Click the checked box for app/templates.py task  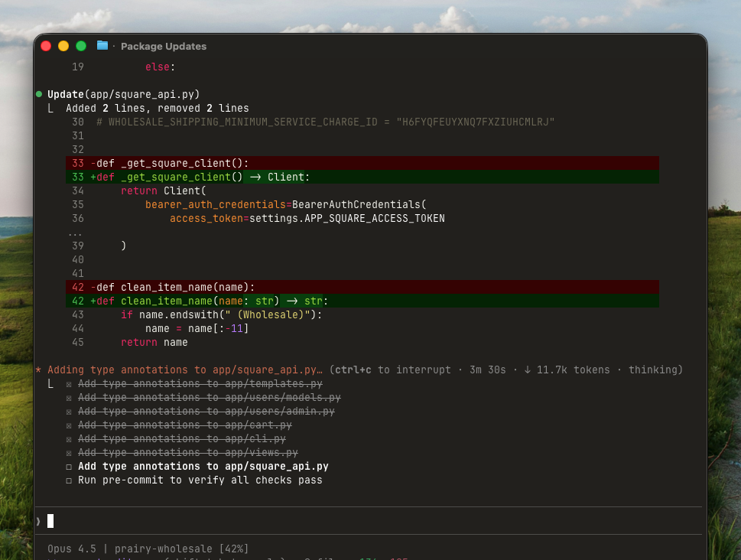pos(69,384)
